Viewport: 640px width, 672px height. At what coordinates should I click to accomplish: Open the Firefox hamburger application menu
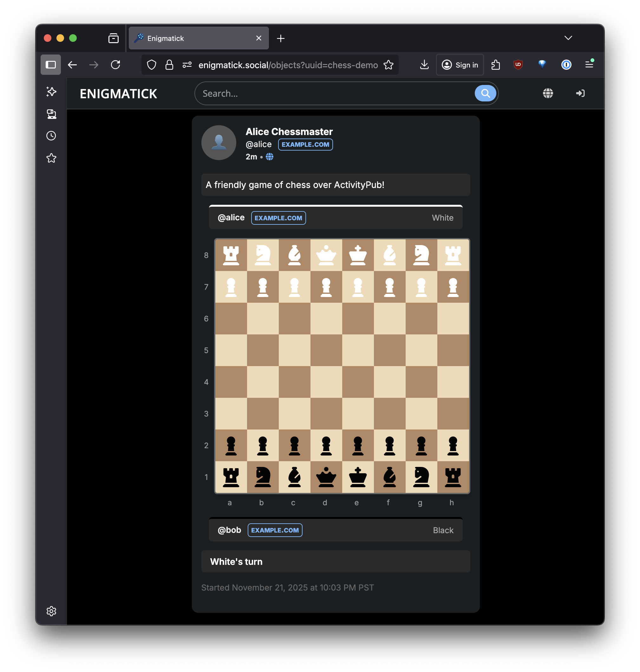coord(589,64)
